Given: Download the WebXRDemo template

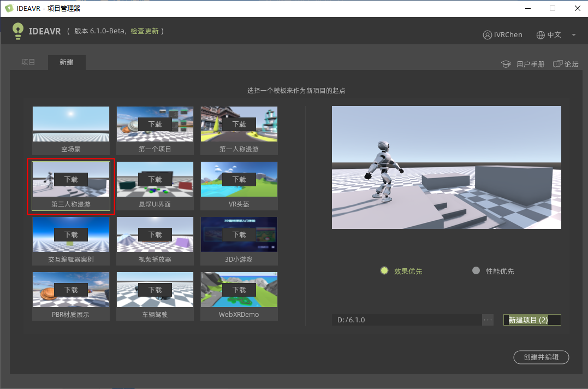Looking at the screenshot, I should [239, 290].
